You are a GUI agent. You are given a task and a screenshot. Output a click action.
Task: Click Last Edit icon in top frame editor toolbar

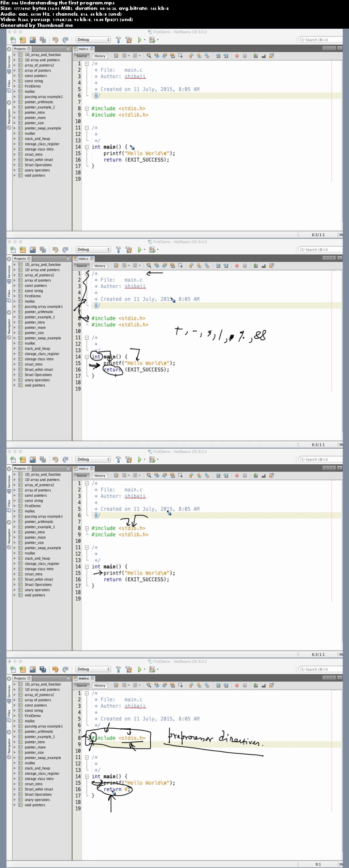coord(116,56)
